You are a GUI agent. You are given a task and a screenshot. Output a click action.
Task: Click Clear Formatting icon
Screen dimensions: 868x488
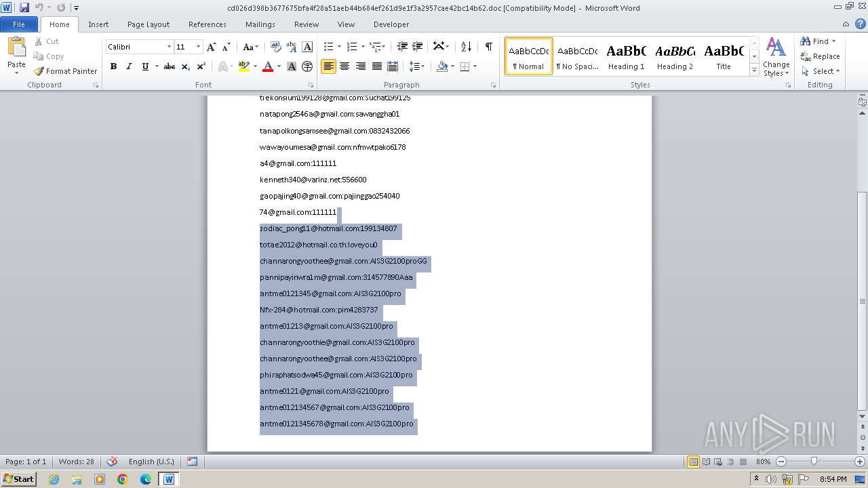point(275,47)
